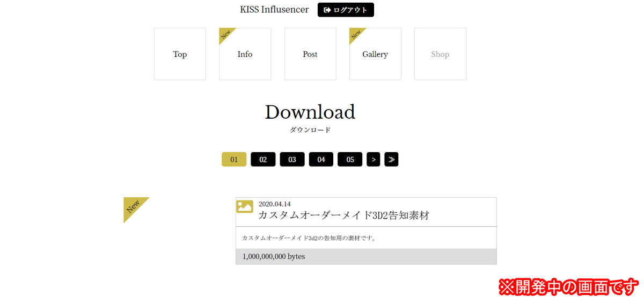Open the カスタムオーダーメイド3D2告知素材 entry title
644x302 pixels.
pos(343,215)
